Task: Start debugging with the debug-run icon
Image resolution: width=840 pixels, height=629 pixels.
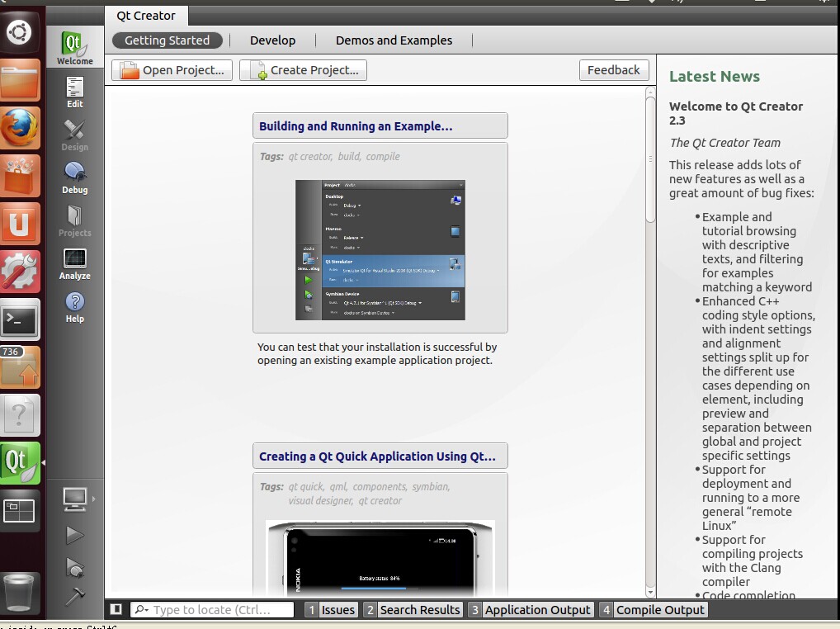Action: pyautogui.click(x=74, y=567)
